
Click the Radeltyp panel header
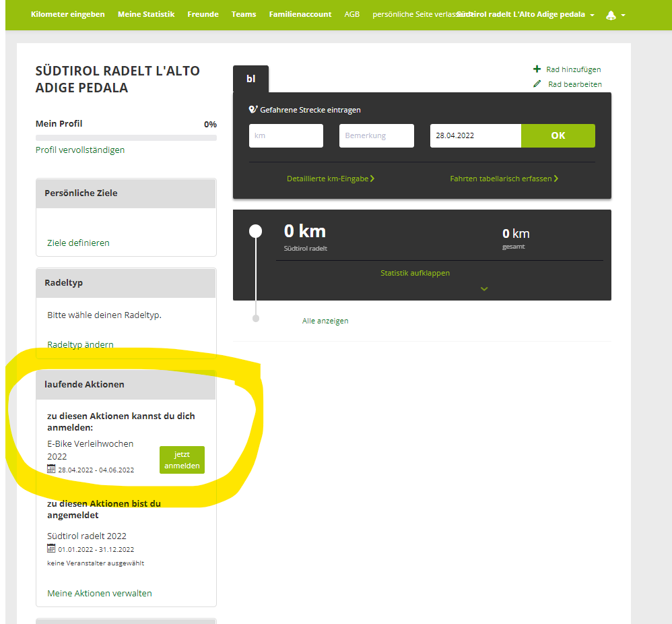tap(126, 283)
